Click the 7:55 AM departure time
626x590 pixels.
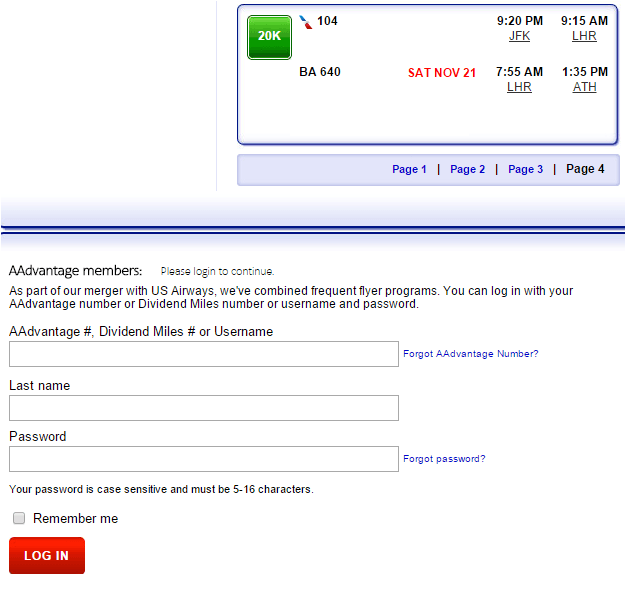(x=519, y=72)
